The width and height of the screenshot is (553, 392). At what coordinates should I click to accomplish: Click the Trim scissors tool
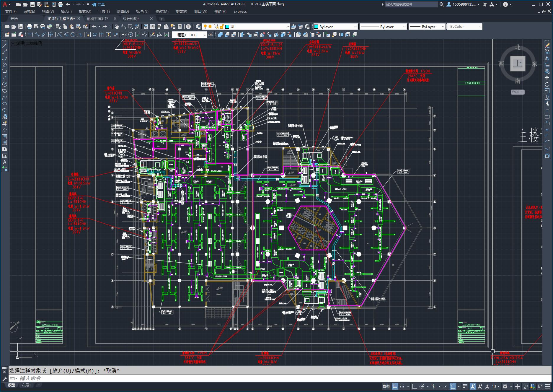pos(547,104)
